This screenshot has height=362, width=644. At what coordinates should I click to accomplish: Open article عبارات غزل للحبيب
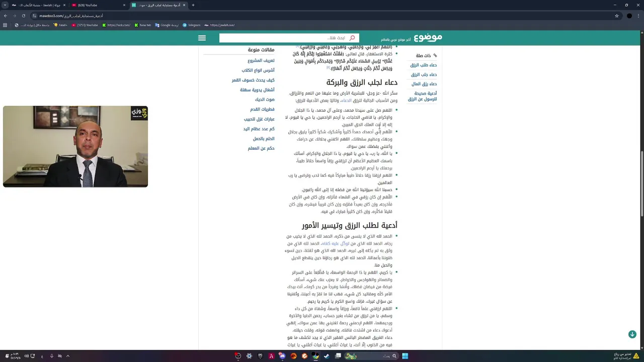pos(259,119)
